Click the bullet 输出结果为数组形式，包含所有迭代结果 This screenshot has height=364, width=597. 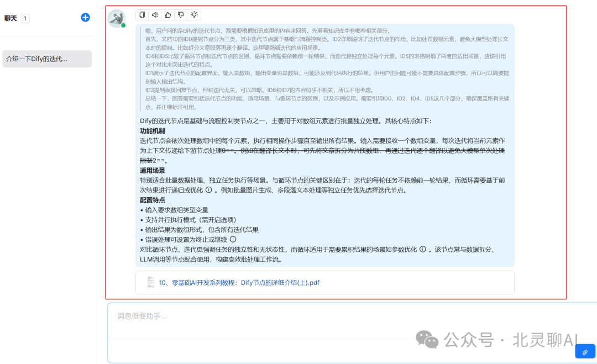(202, 230)
